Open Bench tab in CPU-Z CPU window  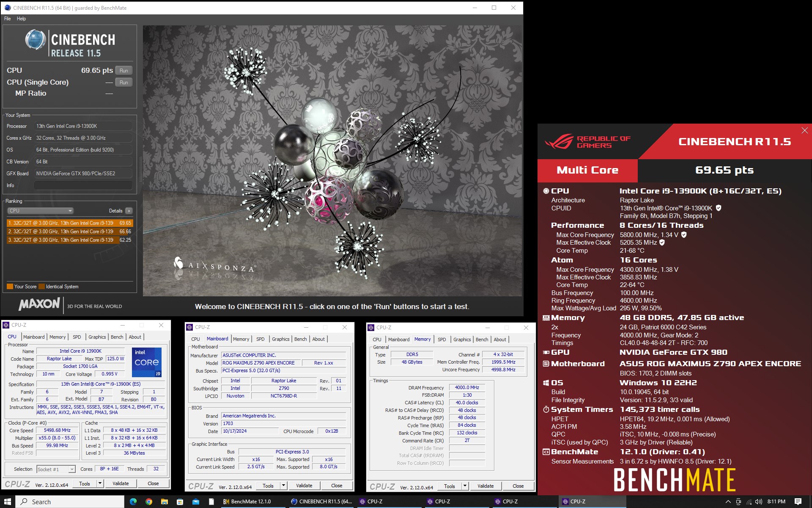pos(117,337)
